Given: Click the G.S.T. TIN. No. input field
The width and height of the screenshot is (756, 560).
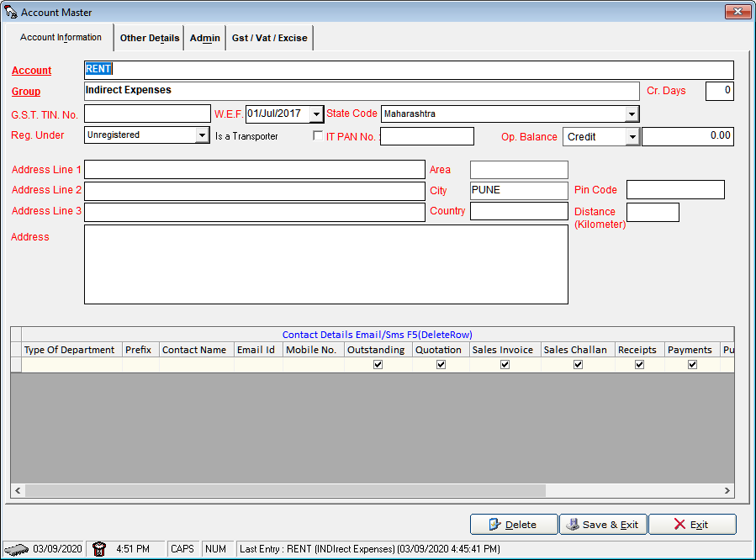Looking at the screenshot, I should pos(147,114).
